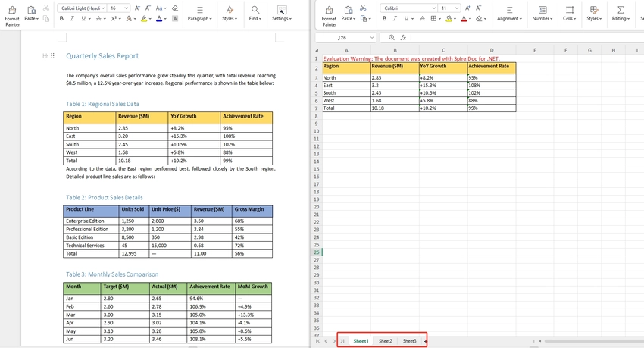This screenshot has height=348, width=644.
Task: Open the spreadsheet Calibri font dropdown
Action: [434, 8]
